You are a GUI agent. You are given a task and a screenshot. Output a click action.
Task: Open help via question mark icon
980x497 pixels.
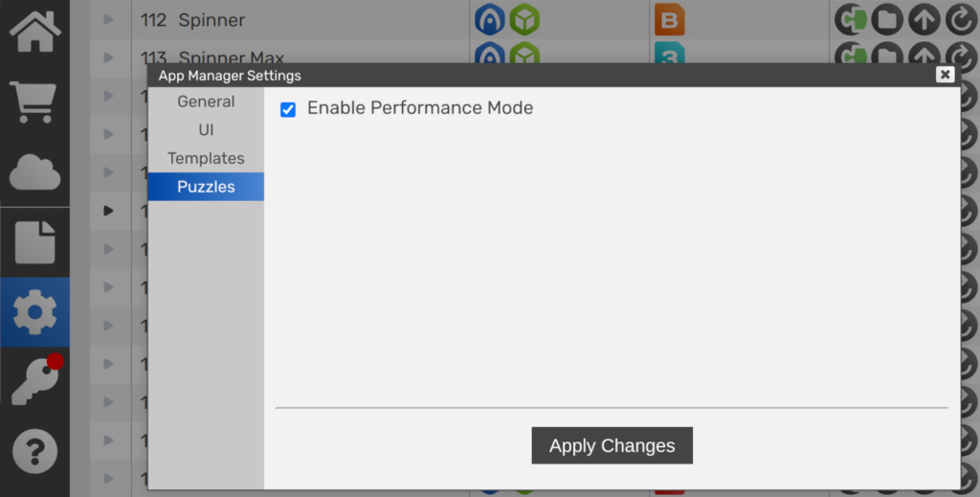34,450
